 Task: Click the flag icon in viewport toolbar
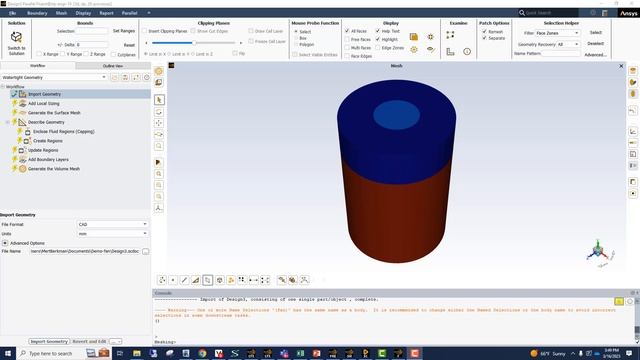pos(159,162)
